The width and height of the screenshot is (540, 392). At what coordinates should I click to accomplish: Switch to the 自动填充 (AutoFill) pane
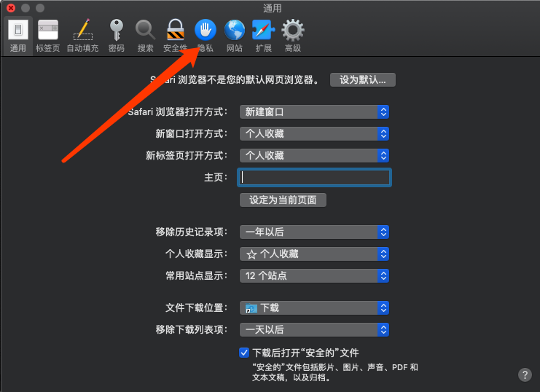click(82, 36)
